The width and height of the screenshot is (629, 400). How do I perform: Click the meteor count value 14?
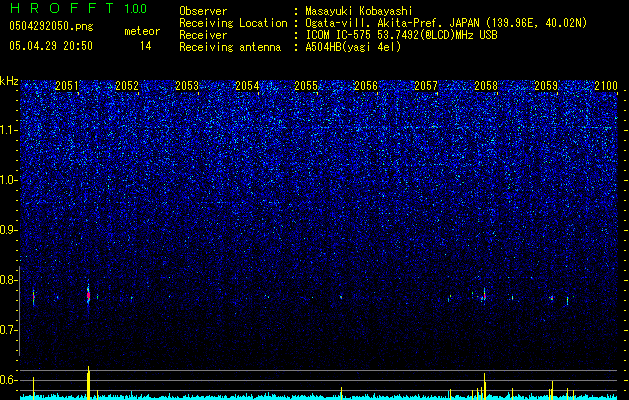tap(146, 46)
